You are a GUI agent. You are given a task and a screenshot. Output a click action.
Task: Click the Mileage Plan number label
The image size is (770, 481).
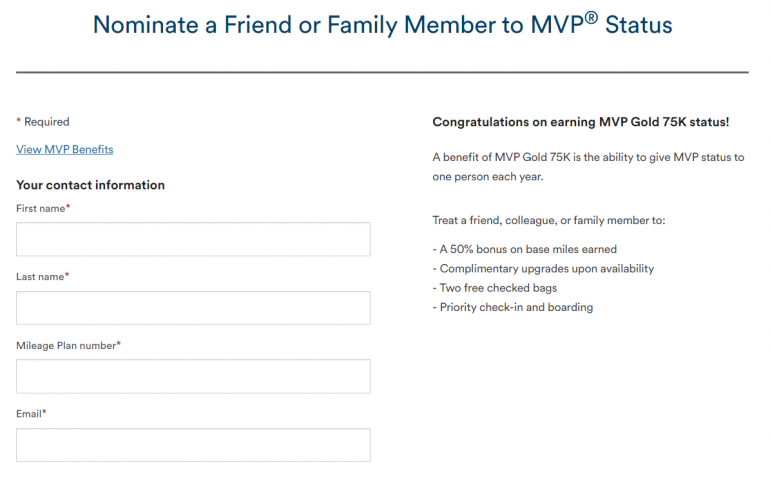(68, 345)
